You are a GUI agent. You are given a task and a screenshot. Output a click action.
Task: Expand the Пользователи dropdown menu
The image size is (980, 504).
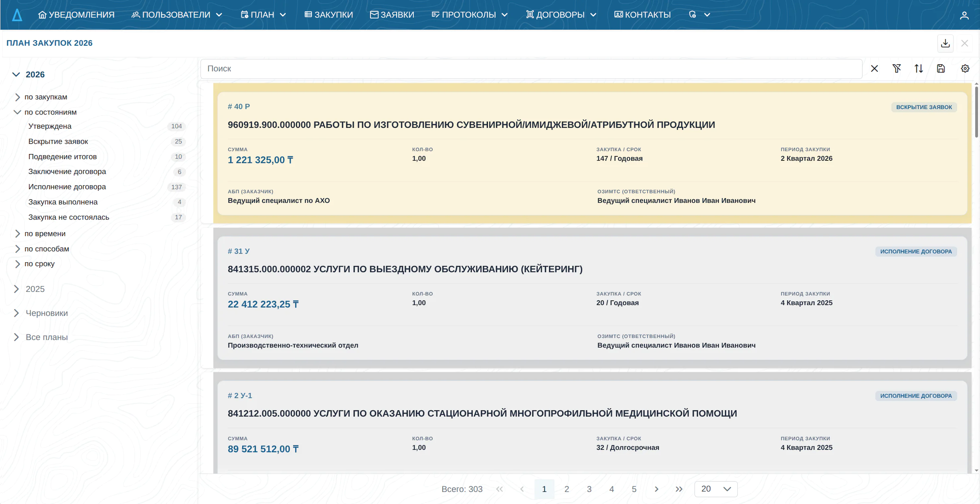pyautogui.click(x=177, y=15)
